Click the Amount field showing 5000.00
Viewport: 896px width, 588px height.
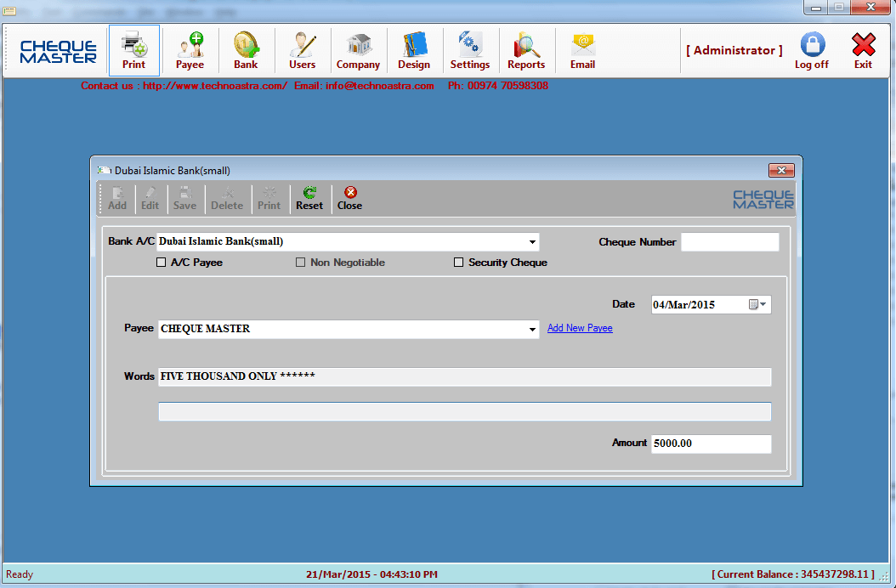pos(711,444)
